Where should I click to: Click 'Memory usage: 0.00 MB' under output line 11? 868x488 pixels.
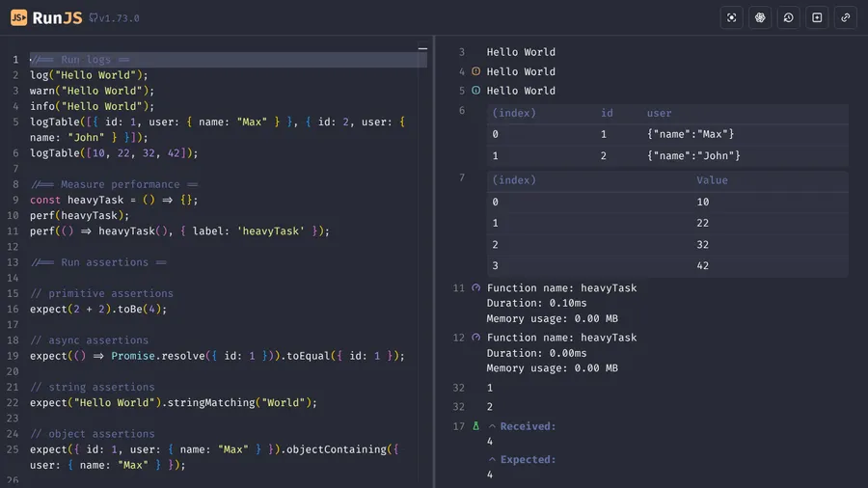click(552, 318)
